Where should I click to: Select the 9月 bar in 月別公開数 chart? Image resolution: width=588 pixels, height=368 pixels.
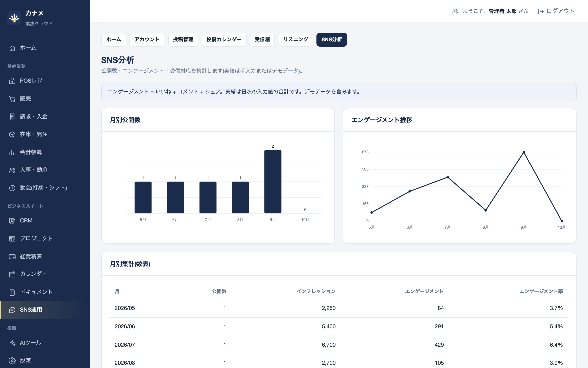pos(273,182)
